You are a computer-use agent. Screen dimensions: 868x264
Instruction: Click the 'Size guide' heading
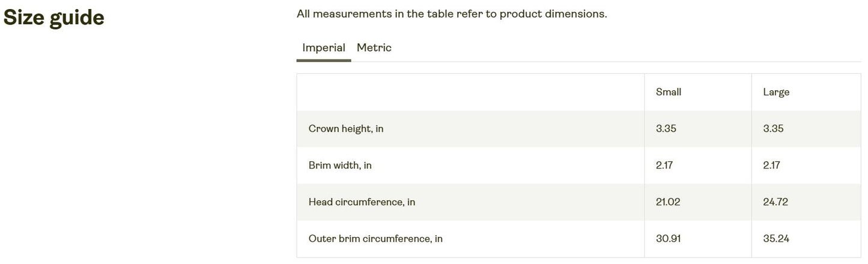click(x=53, y=18)
